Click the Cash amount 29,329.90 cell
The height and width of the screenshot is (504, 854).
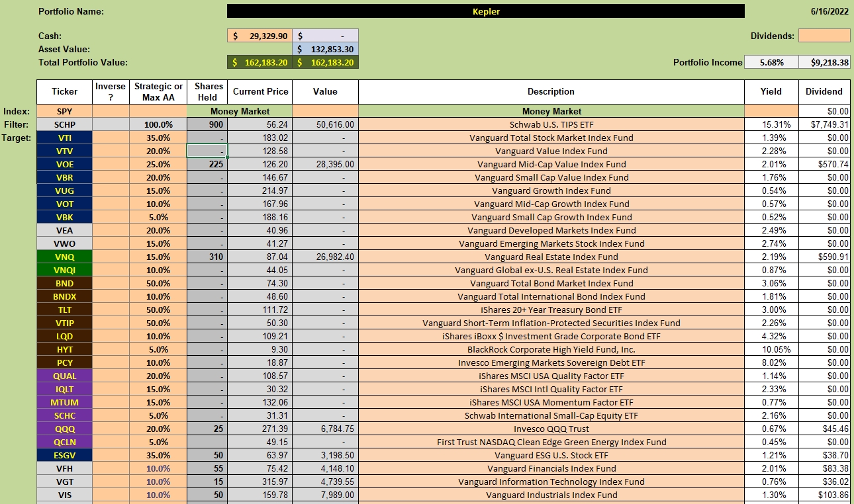click(x=260, y=36)
